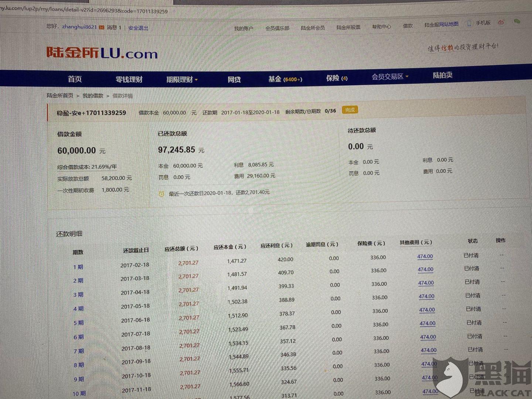Click the 1 期 installment link
The width and height of the screenshot is (532, 399).
click(78, 267)
